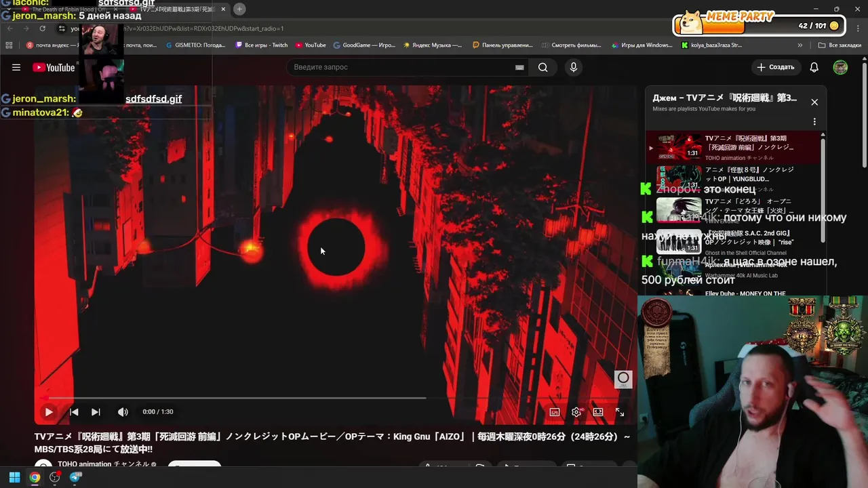The width and height of the screenshot is (868, 488).
Task: Go to the YouTube home logo
Action: (x=54, y=67)
